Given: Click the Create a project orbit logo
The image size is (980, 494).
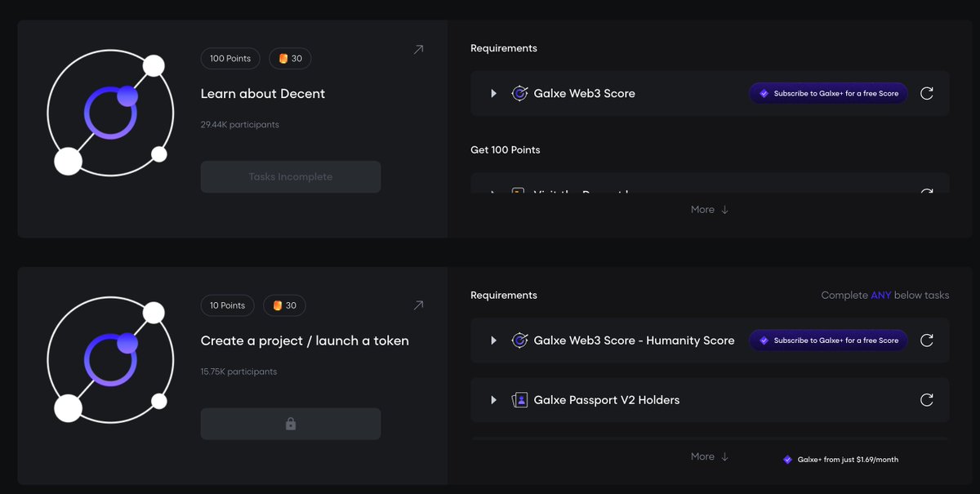Looking at the screenshot, I should pyautogui.click(x=109, y=361).
